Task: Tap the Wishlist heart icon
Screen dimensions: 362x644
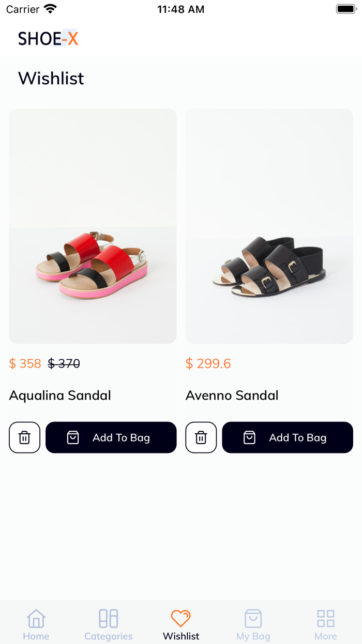Action: [180, 618]
